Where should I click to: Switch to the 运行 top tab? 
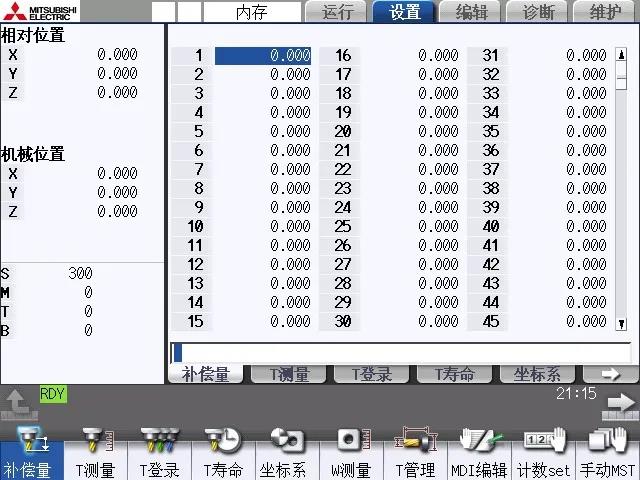[x=338, y=12]
